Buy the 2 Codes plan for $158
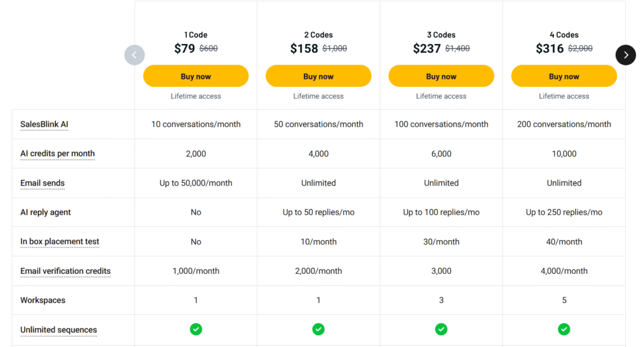 pos(318,76)
